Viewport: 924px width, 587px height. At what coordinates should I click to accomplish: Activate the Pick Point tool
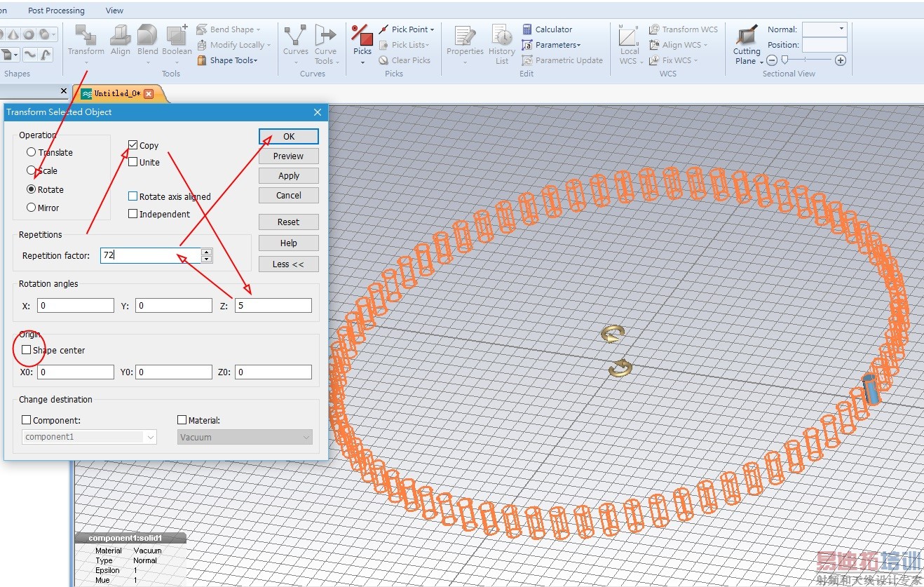pos(407,29)
